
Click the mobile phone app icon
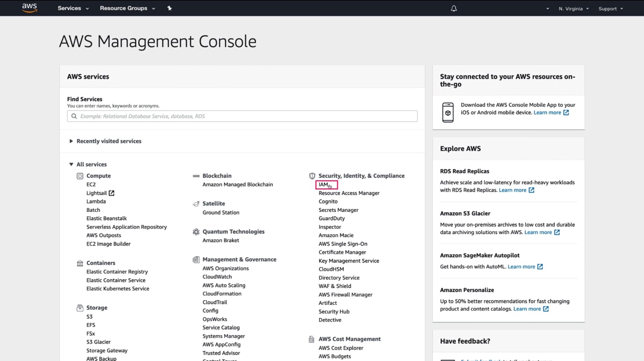(448, 112)
